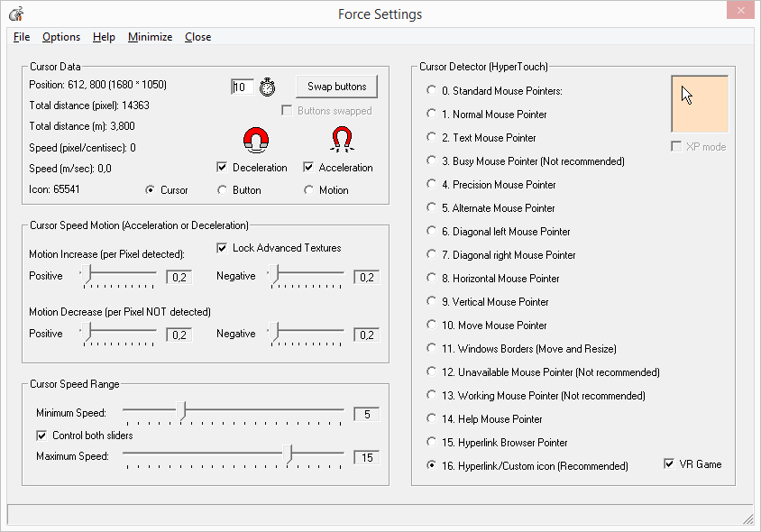Open the File menu
The width and height of the screenshot is (761, 532).
(x=22, y=37)
